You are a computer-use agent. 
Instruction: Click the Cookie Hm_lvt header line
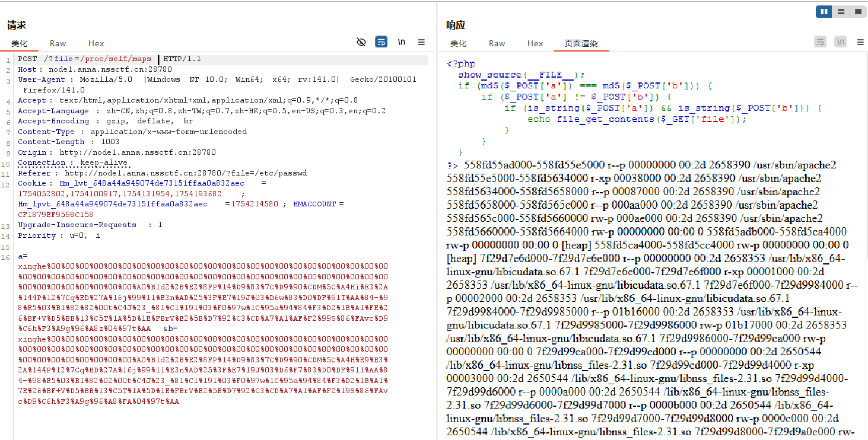pyautogui.click(x=142, y=184)
